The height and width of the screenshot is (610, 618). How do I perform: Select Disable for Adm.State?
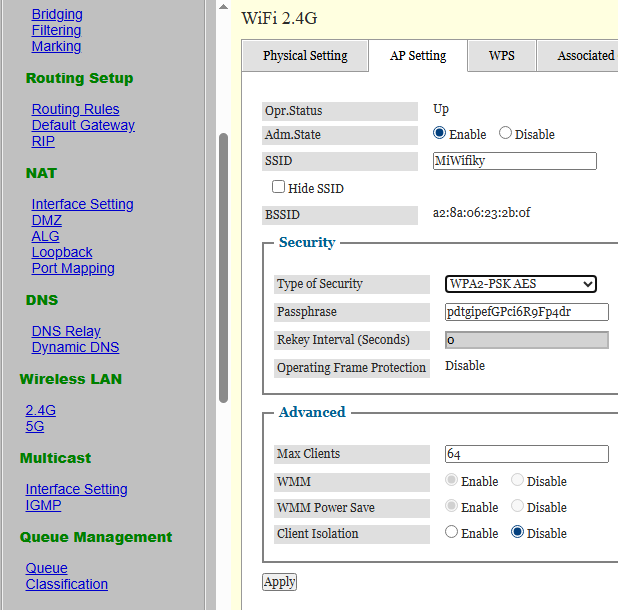point(506,134)
